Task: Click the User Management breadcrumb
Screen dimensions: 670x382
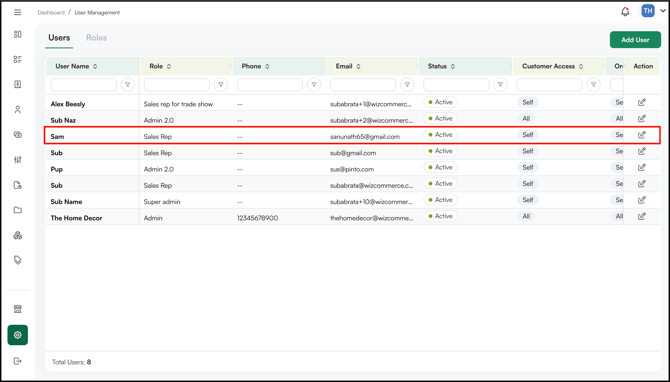Action: tap(97, 12)
